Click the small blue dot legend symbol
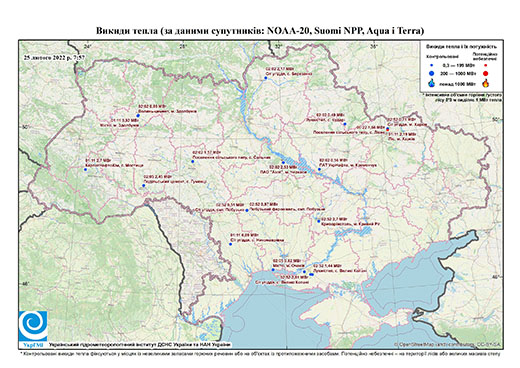The width and height of the screenshot is (520, 368). pos(432,66)
